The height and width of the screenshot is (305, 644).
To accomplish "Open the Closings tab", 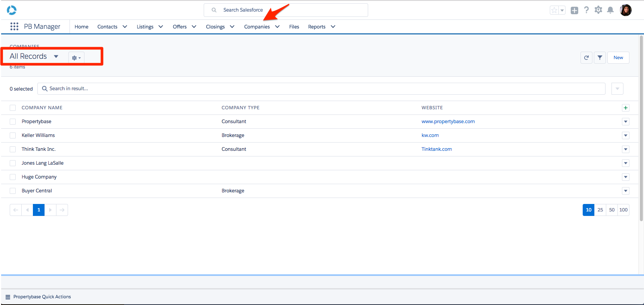I will 215,27.
